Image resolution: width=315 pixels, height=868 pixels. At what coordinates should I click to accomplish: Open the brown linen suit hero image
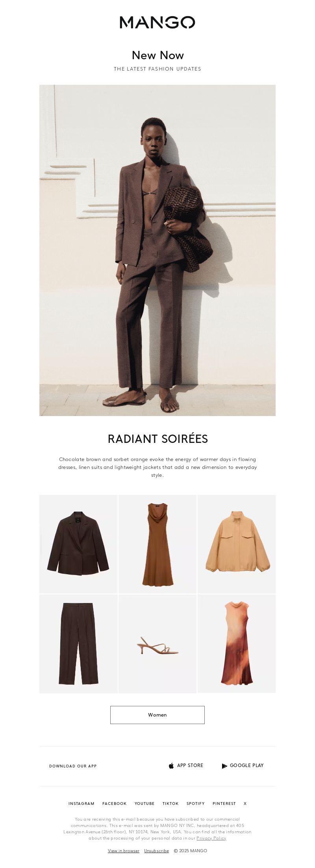(157, 250)
